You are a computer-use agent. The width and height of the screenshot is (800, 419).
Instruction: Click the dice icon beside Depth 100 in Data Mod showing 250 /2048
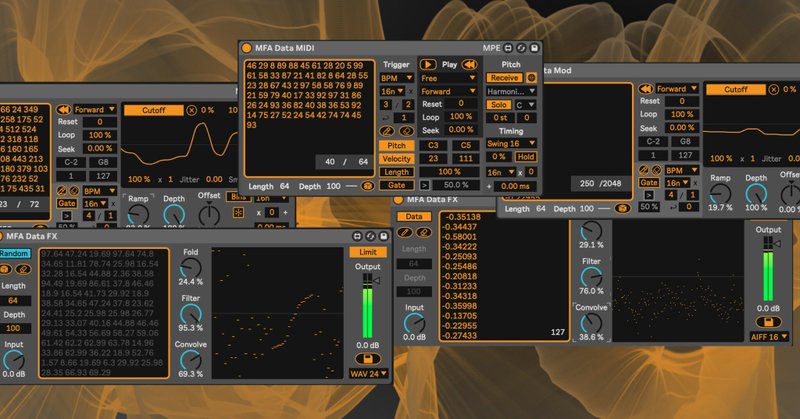pos(621,208)
